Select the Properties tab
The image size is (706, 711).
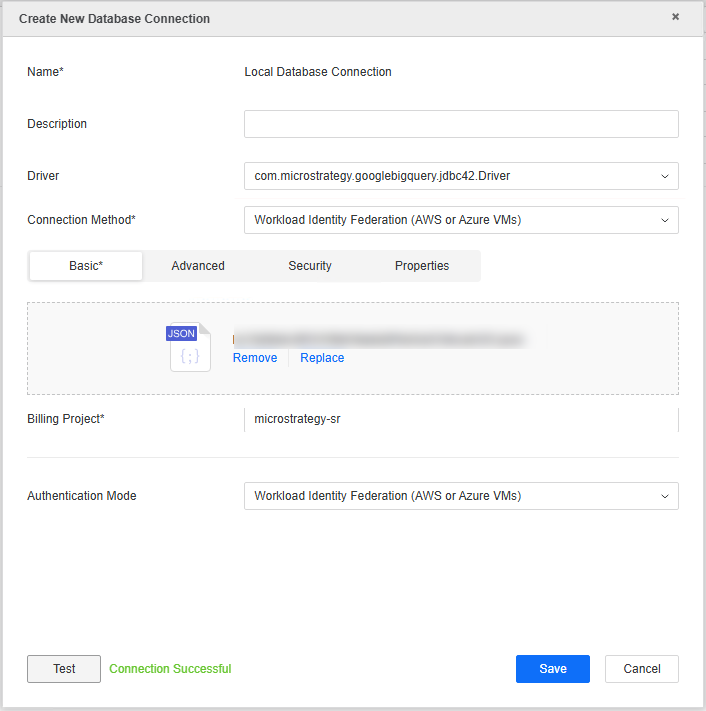[x=422, y=266]
